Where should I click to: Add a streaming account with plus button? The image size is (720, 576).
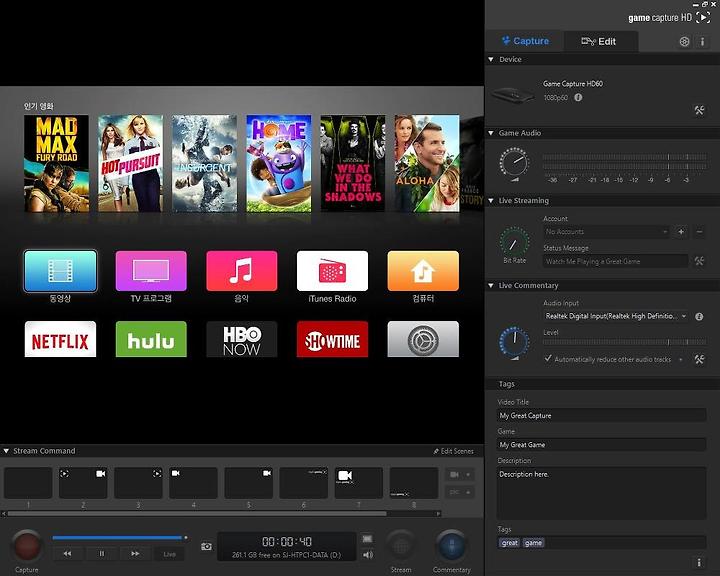(x=681, y=232)
